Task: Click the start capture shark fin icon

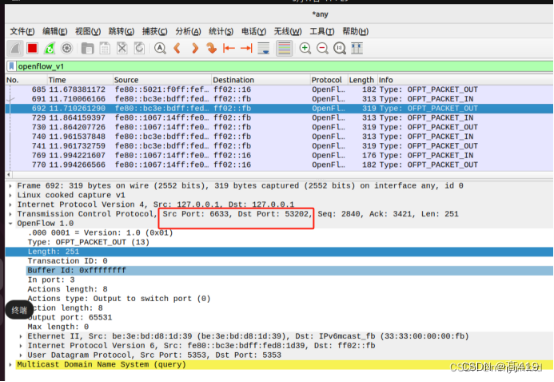Action: tap(15, 48)
